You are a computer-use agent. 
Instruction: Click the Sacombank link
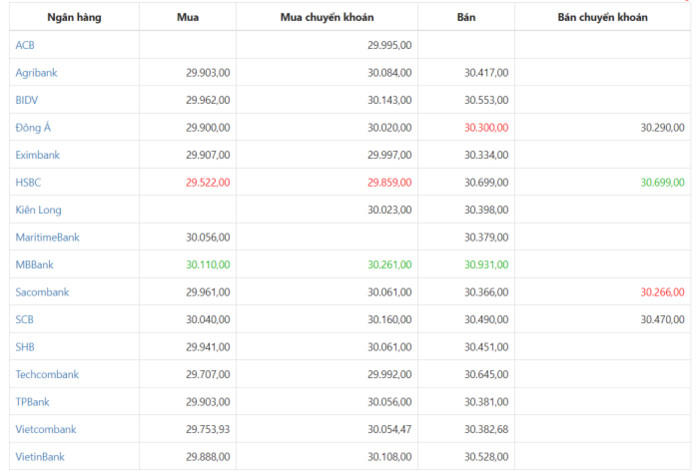point(42,292)
